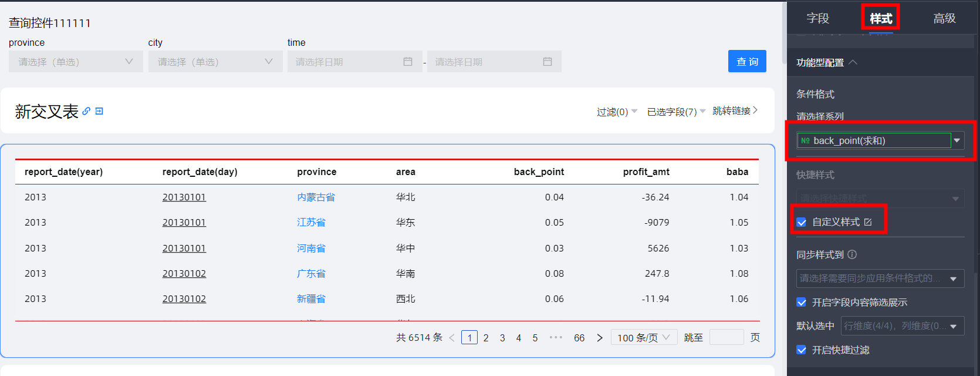
Task: Go to next page using right arrow
Action: (599, 338)
